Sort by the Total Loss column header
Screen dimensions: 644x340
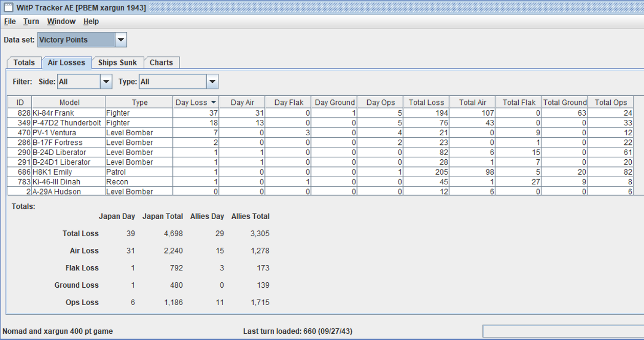[426, 102]
